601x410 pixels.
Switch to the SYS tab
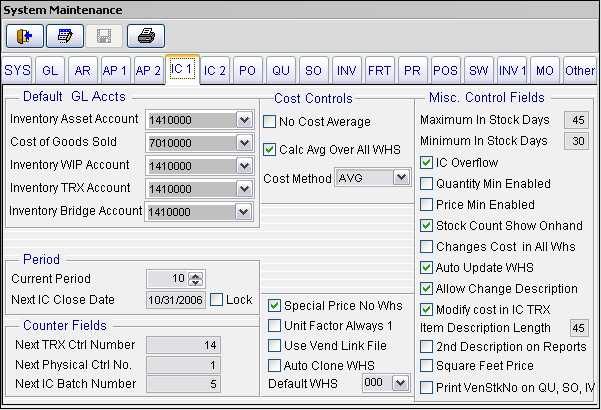17,71
